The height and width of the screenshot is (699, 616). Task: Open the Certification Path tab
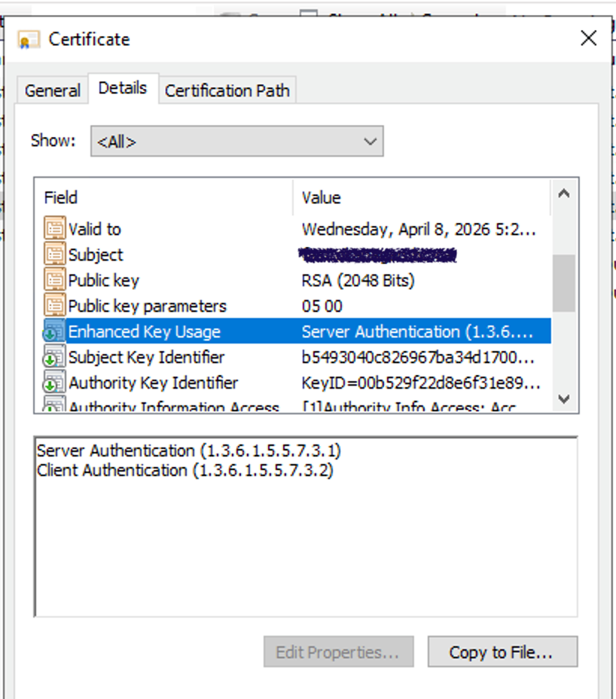click(227, 90)
